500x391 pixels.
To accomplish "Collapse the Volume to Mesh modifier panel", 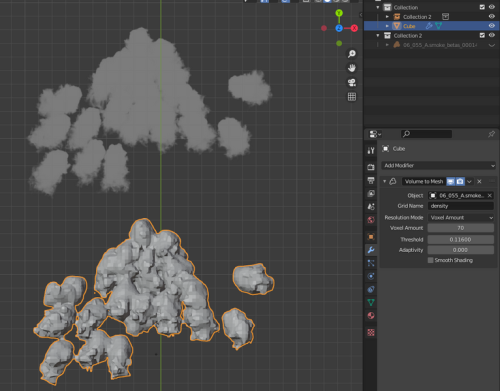I will [x=384, y=181].
